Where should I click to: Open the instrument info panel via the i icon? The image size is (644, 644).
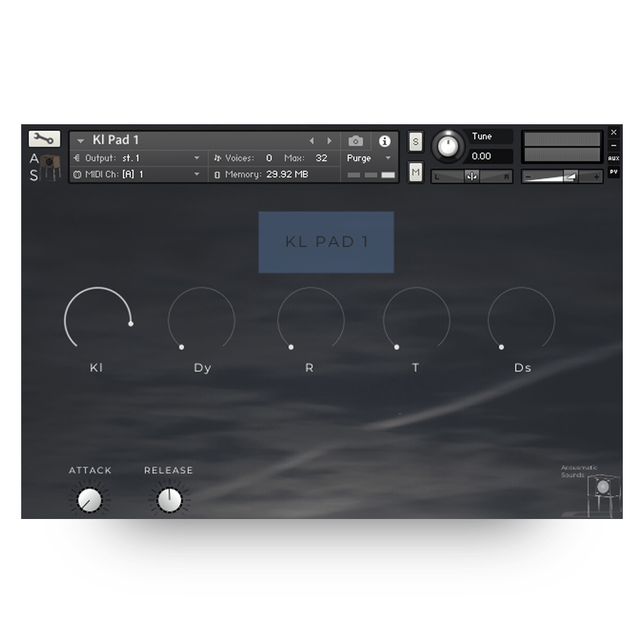point(386,140)
